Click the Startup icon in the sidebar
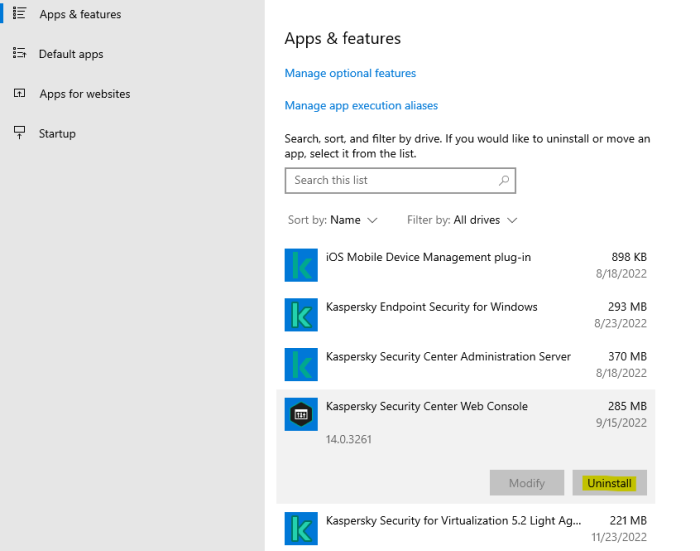 tap(19, 133)
